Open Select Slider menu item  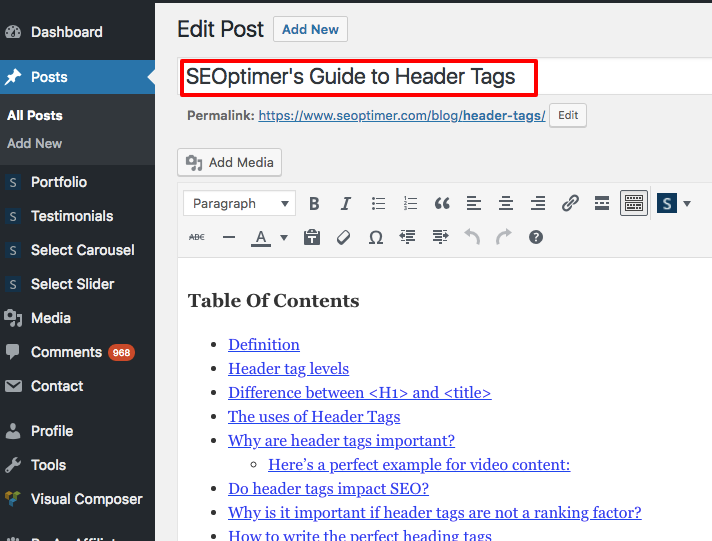coord(77,284)
